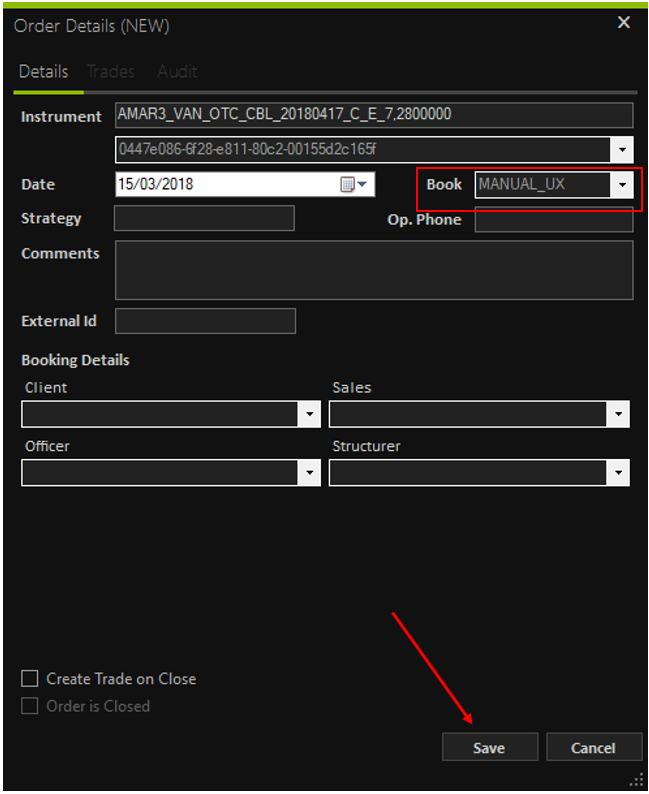Open the Officer dropdown list
649x794 pixels.
click(x=309, y=473)
